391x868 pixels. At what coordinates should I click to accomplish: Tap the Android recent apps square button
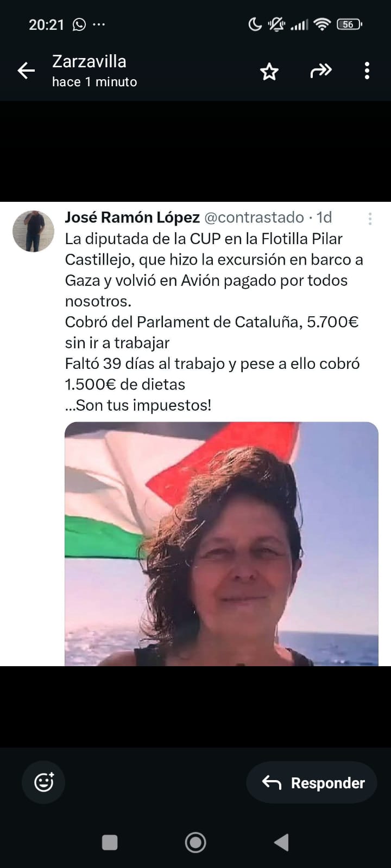click(x=110, y=842)
